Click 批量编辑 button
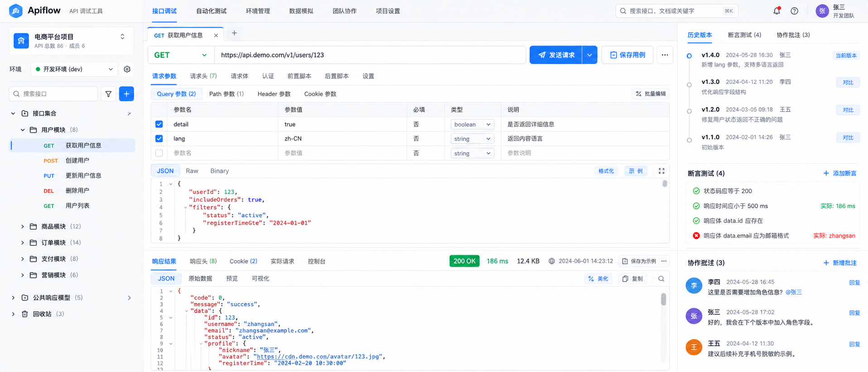This screenshot has width=868, height=372. pos(651,94)
